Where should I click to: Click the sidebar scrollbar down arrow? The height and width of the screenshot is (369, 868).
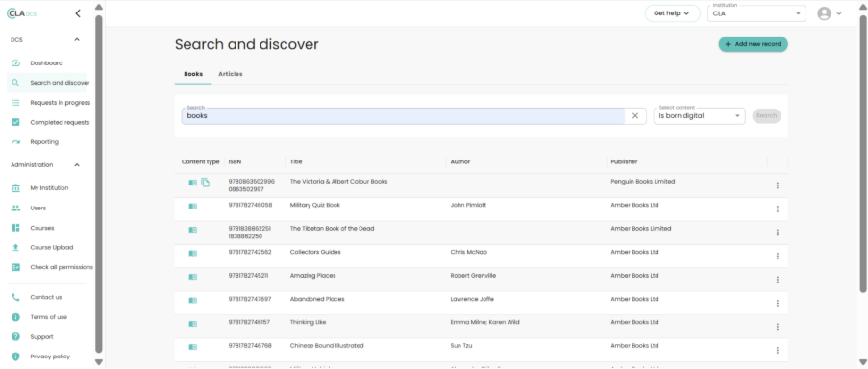click(99, 362)
